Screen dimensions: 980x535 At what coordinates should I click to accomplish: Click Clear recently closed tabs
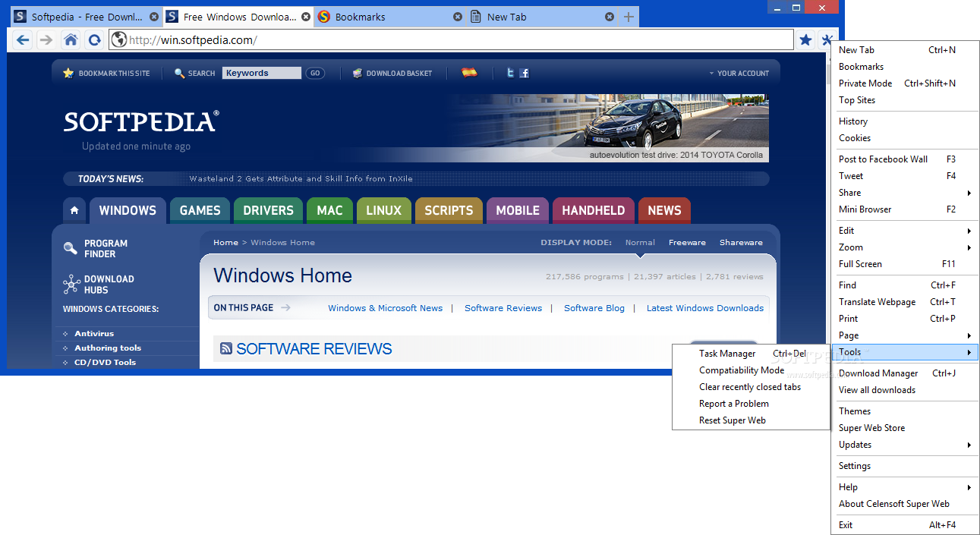[x=751, y=387]
